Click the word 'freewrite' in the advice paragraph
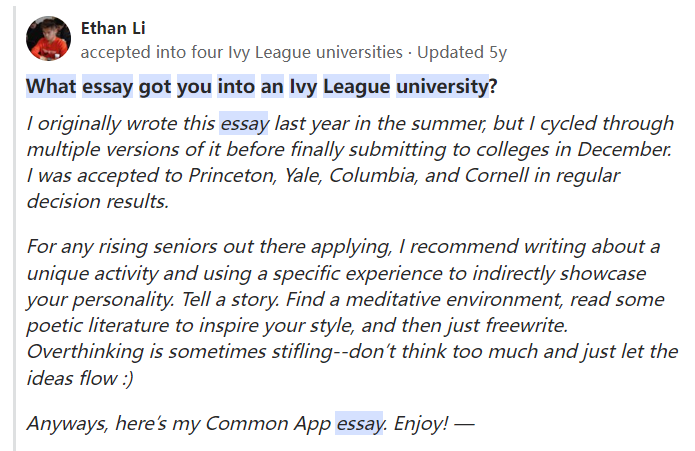This screenshot has height=451, width=695. pos(527,326)
